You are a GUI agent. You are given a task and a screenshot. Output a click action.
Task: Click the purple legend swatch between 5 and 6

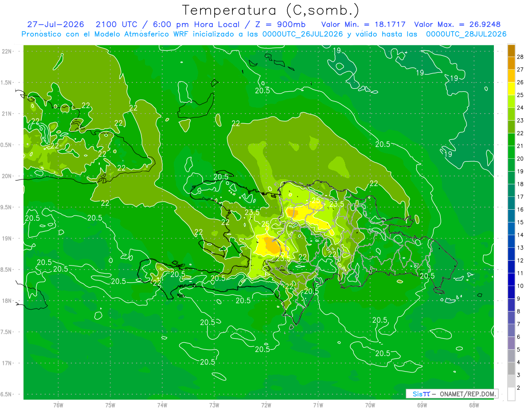coord(511,344)
